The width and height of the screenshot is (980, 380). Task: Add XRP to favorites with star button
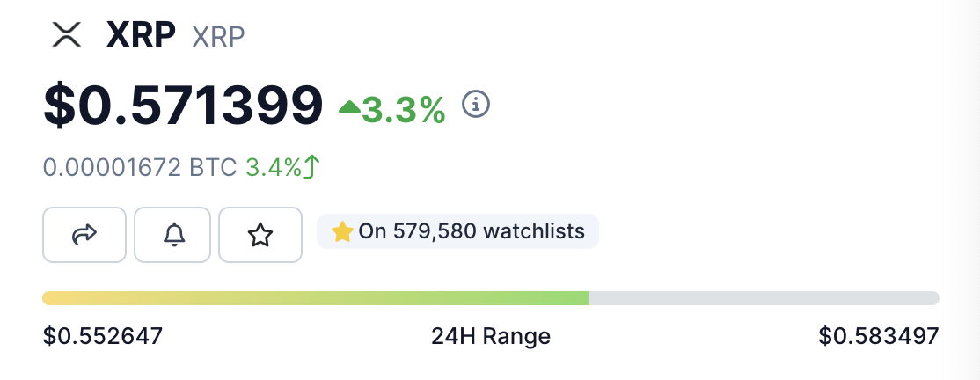[260, 235]
